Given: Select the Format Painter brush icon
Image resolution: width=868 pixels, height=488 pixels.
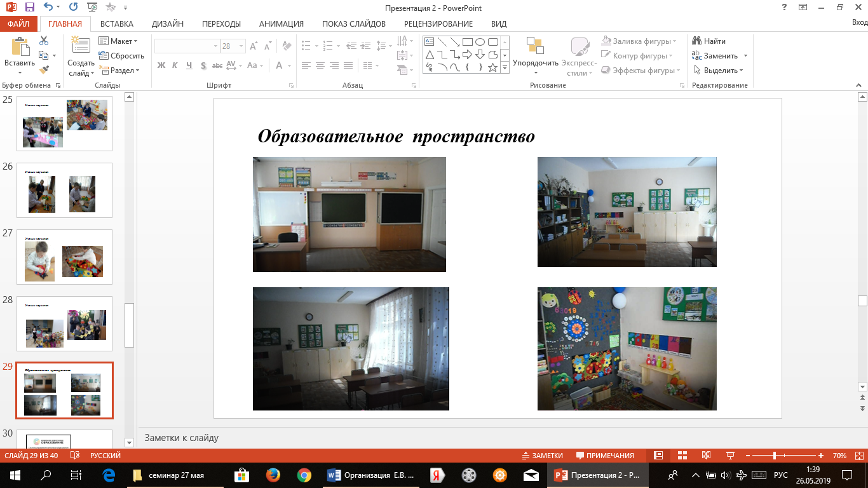Looking at the screenshot, I should click(x=44, y=70).
